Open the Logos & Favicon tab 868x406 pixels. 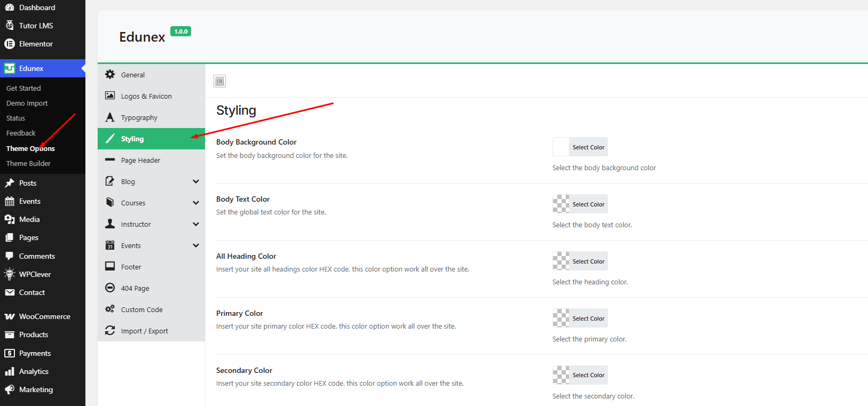coord(152,96)
